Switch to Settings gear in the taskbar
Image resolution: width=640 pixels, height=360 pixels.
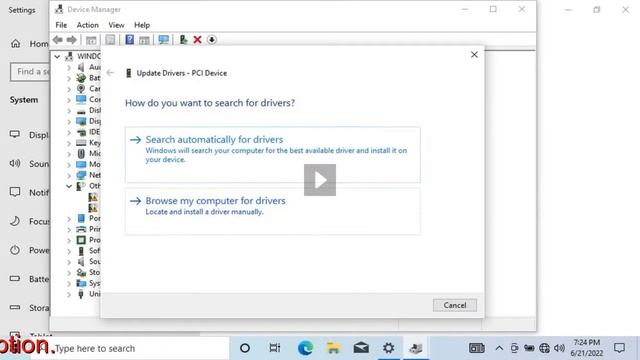click(389, 348)
